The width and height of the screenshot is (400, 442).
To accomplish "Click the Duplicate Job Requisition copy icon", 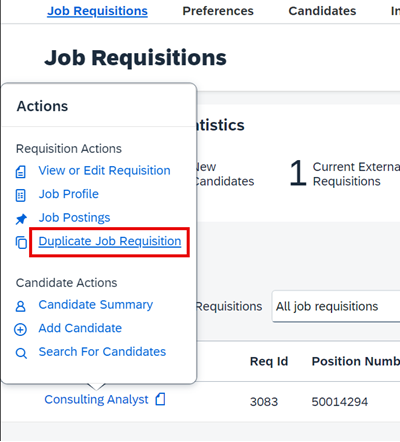I will [21, 242].
